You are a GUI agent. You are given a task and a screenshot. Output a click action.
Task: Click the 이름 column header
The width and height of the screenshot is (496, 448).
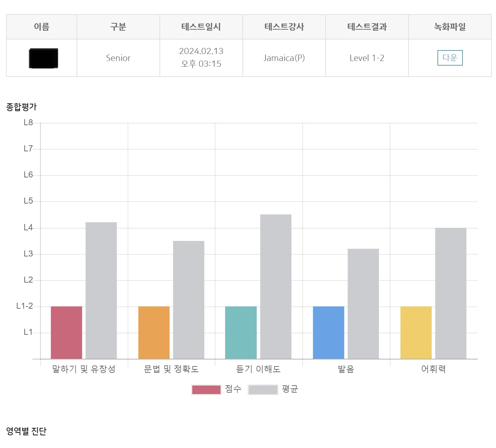(41, 26)
